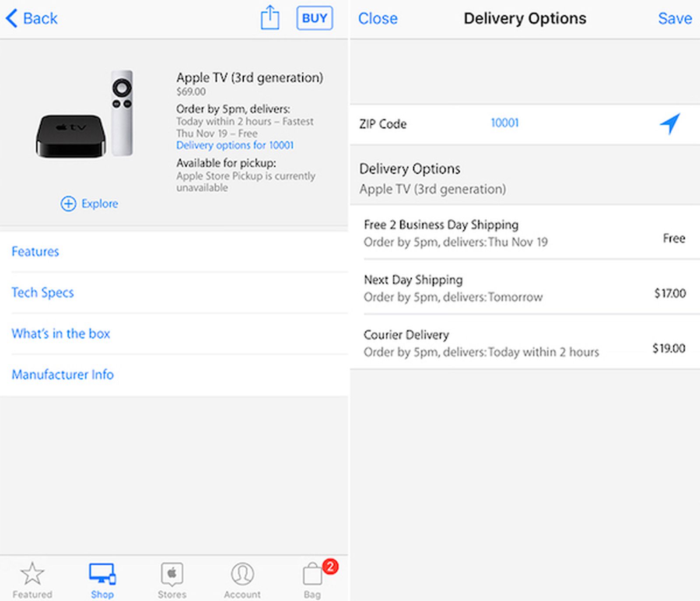Open the Account profile icon

(242, 573)
